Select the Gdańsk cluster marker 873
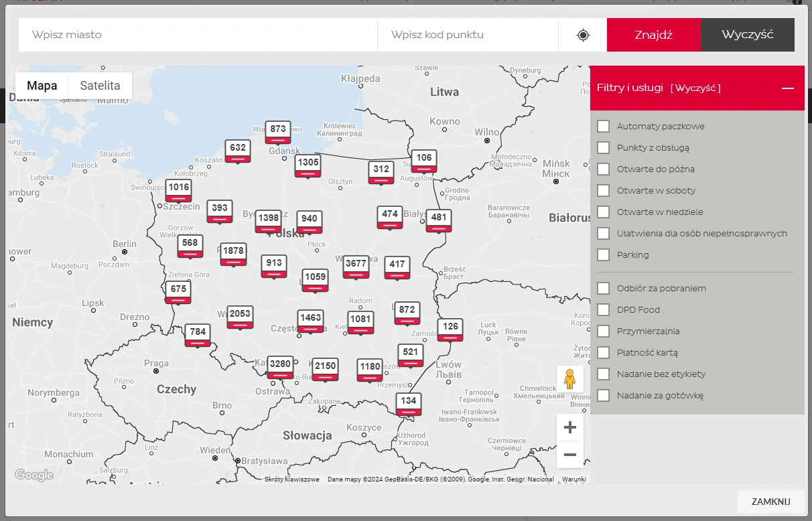The height and width of the screenshot is (521, 812). (x=278, y=131)
